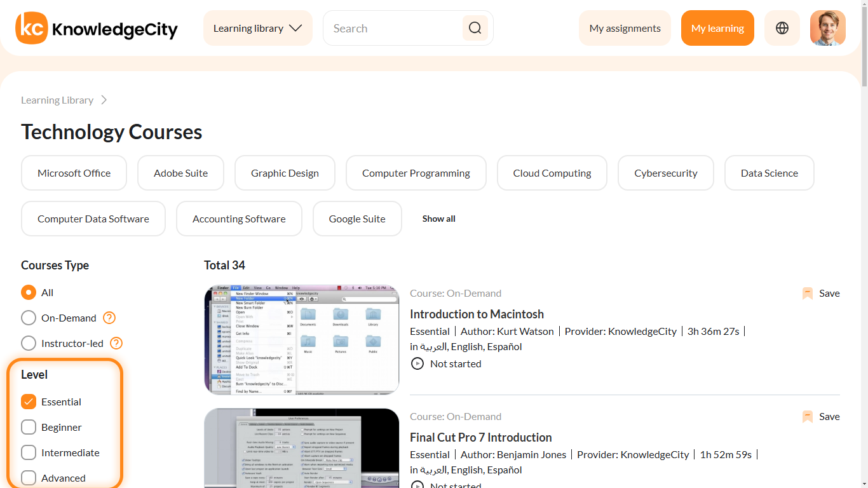Check the Intermediate level checkbox
Screen dimensions: 868x488
pos(29,452)
